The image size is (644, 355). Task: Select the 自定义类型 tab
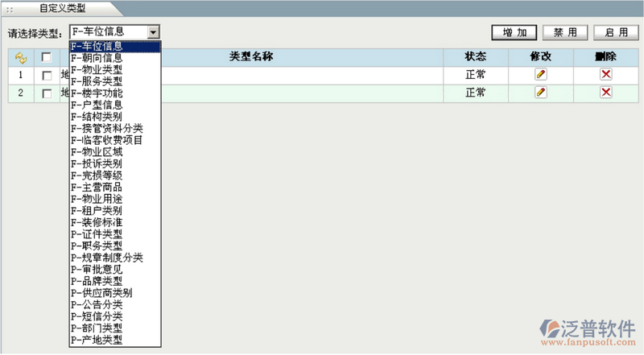click(63, 8)
